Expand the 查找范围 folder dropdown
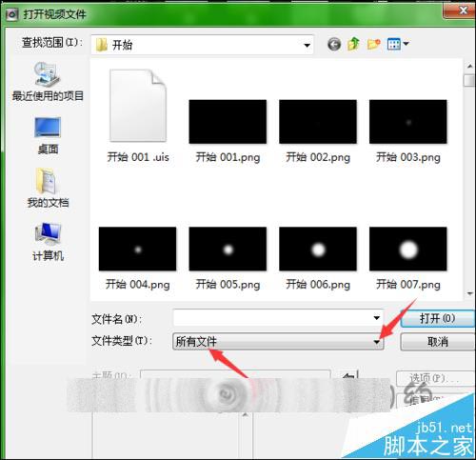This screenshot has height=460, width=476. pyautogui.click(x=307, y=46)
